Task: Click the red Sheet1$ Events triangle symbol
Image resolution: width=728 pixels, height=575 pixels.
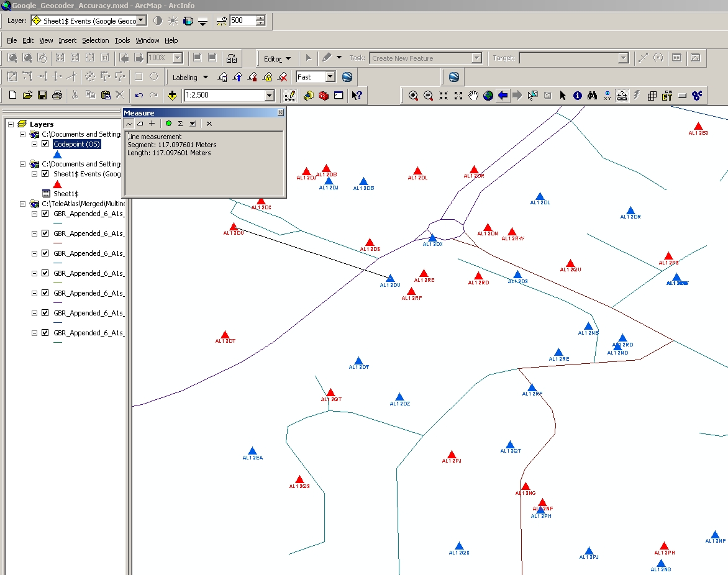Action: click(x=58, y=184)
